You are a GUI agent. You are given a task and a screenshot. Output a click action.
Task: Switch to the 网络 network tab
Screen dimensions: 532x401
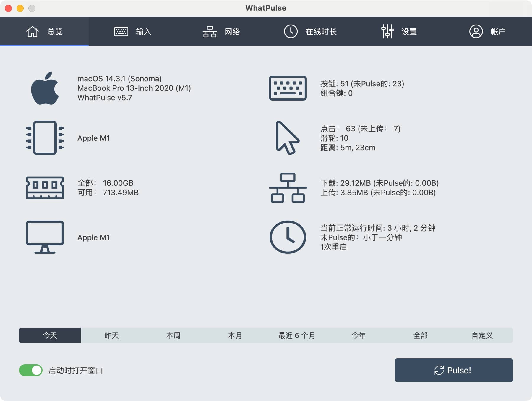(222, 31)
